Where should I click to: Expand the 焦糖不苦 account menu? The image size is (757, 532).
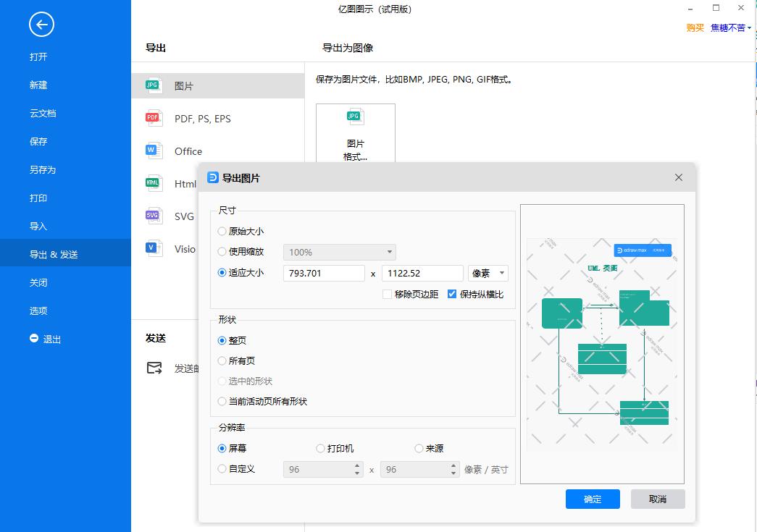(x=728, y=28)
